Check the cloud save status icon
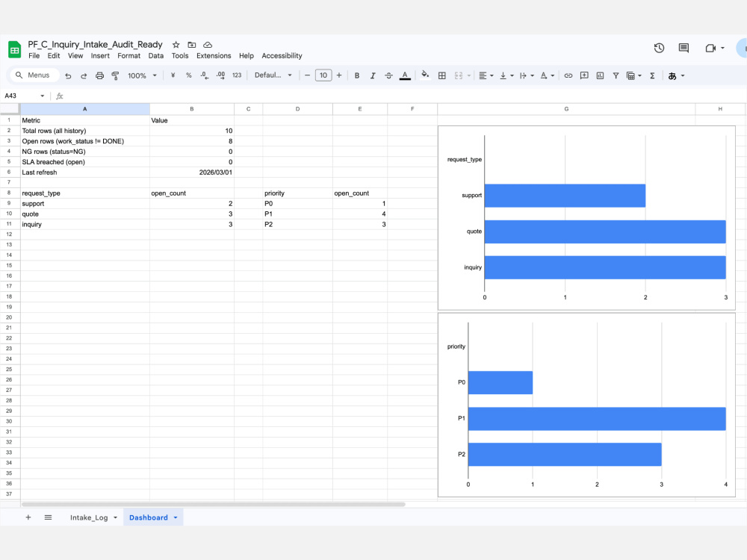The image size is (747, 560). 208,45
